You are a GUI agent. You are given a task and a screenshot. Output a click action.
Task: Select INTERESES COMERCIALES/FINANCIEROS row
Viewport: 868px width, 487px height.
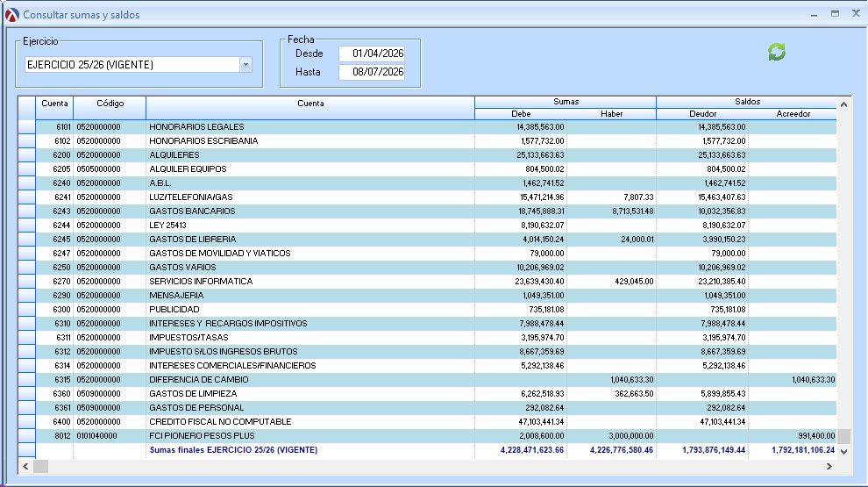click(427, 366)
